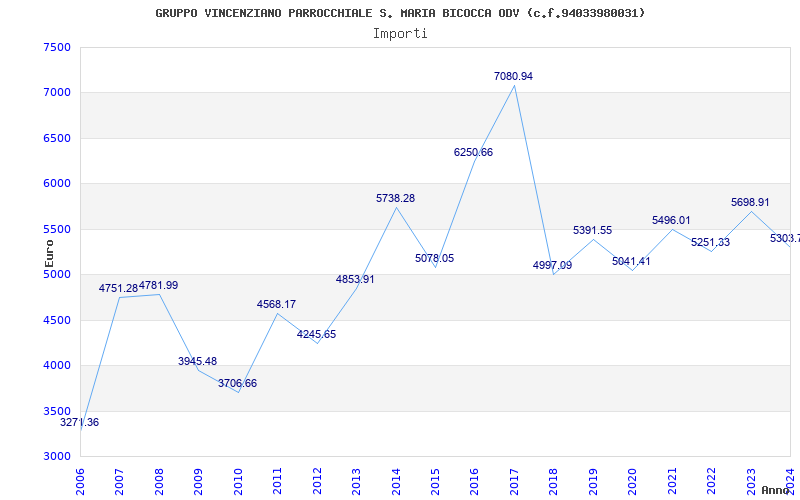Click the 7500 y-axis tick label

click(x=57, y=47)
